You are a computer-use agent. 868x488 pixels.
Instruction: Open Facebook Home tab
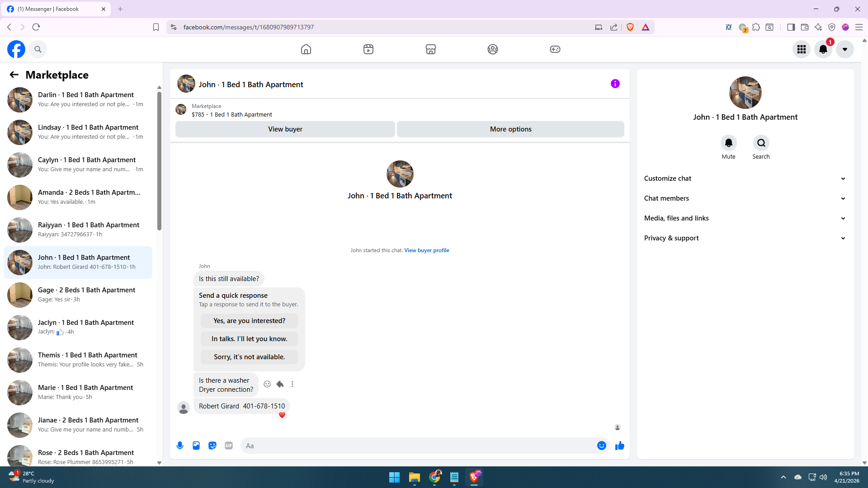coord(306,49)
